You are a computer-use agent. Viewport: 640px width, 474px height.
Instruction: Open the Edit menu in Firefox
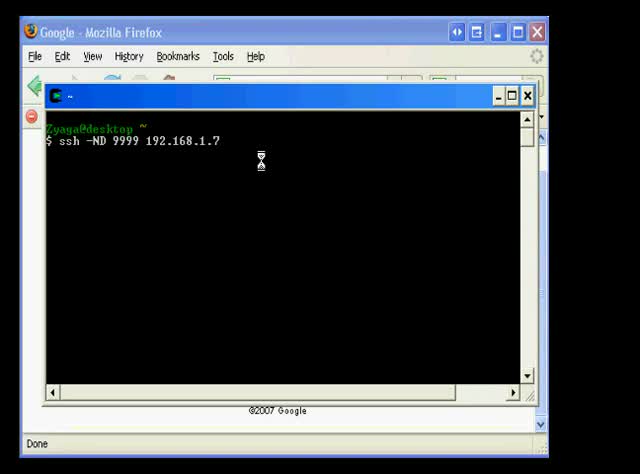[62, 56]
